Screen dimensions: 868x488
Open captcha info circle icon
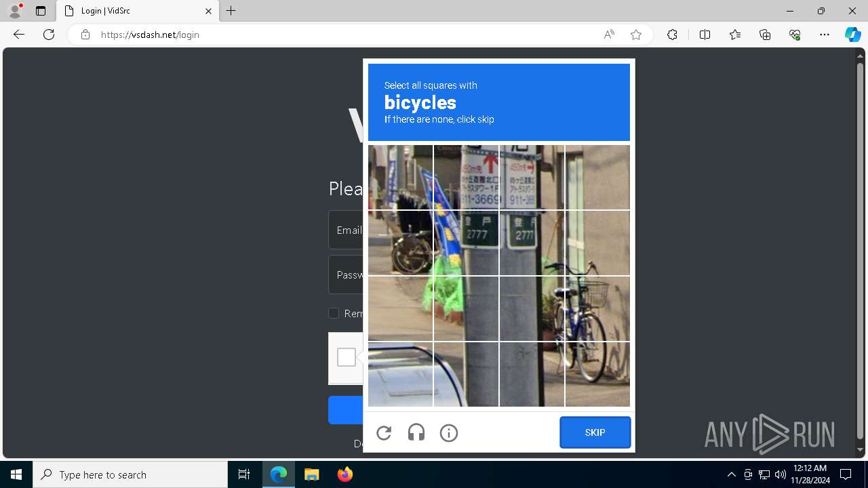449,432
